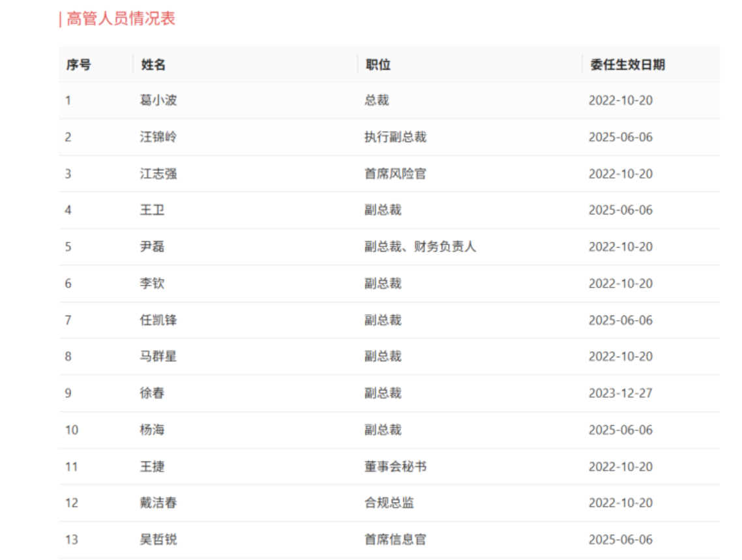742x560 pixels.
Task: Select the date 2025-06-06 in 杨海's row
Action: pos(621,430)
